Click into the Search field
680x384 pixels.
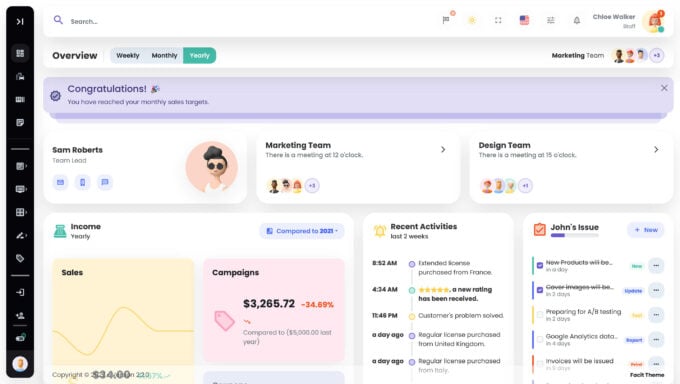tap(243, 21)
